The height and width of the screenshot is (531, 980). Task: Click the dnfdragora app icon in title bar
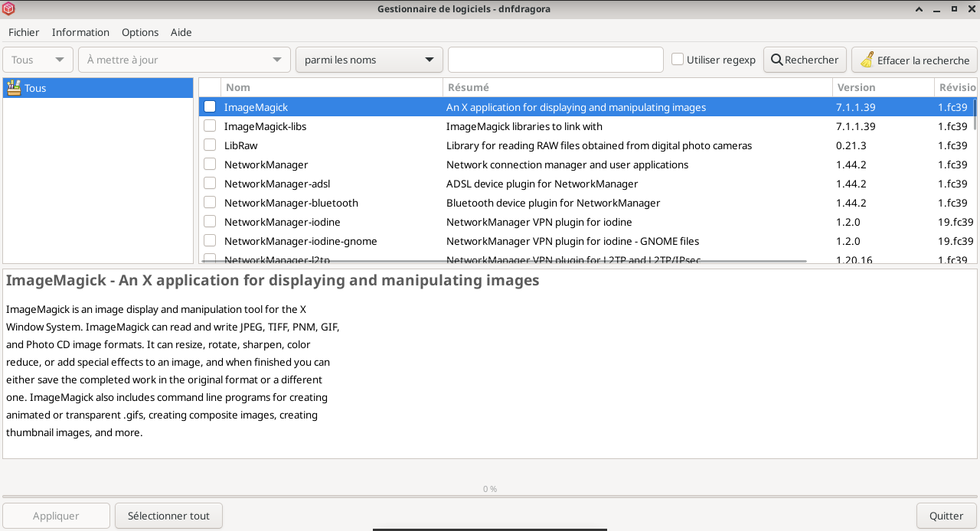pyautogui.click(x=8, y=8)
